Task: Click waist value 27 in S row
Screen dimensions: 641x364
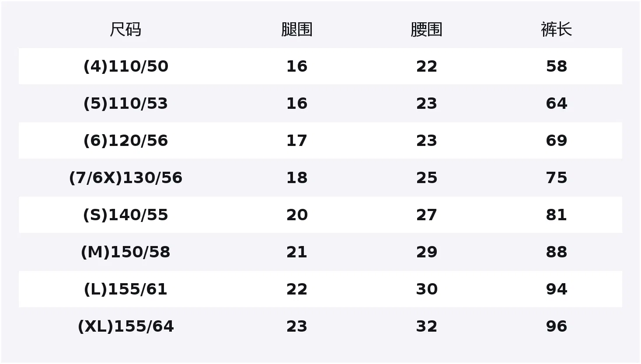Action: point(427,215)
